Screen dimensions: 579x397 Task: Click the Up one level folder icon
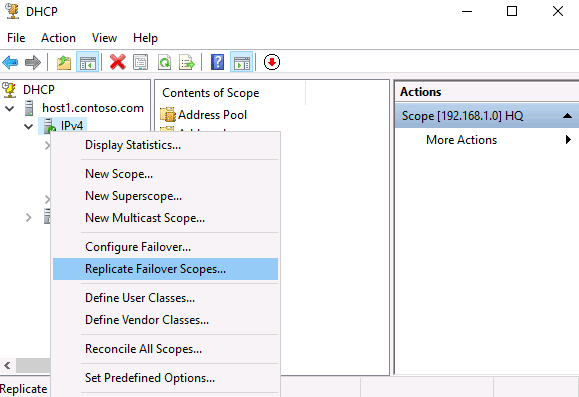[x=64, y=62]
